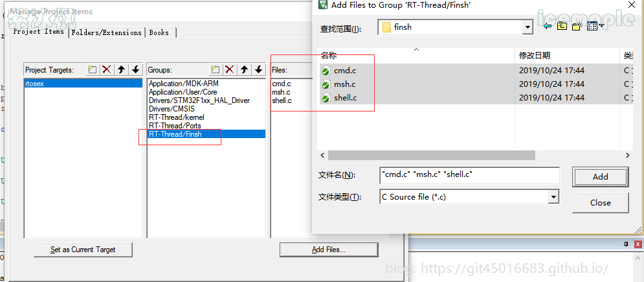Click the Add button in file dialog
The image size is (644, 282).
tap(600, 176)
